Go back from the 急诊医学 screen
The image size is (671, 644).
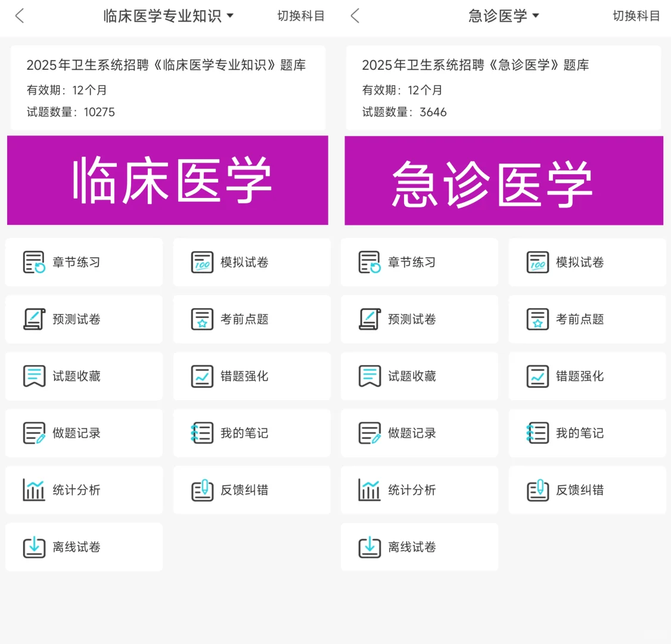pos(355,16)
